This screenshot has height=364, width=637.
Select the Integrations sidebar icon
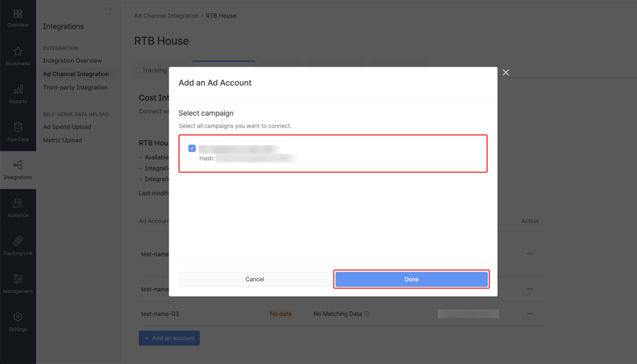tap(18, 170)
